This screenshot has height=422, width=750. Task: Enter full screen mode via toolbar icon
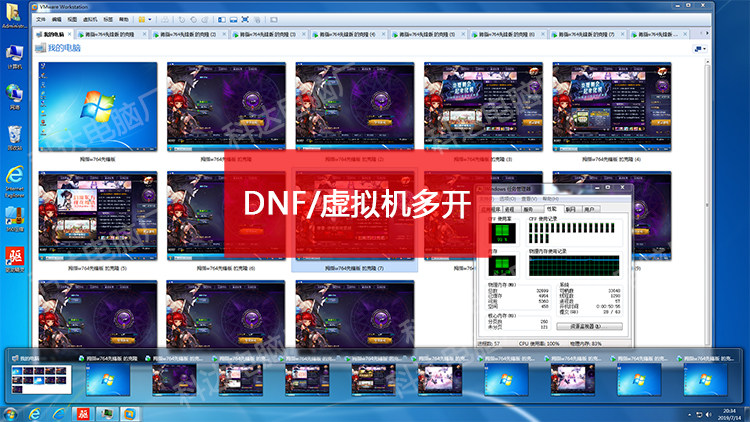(x=245, y=20)
